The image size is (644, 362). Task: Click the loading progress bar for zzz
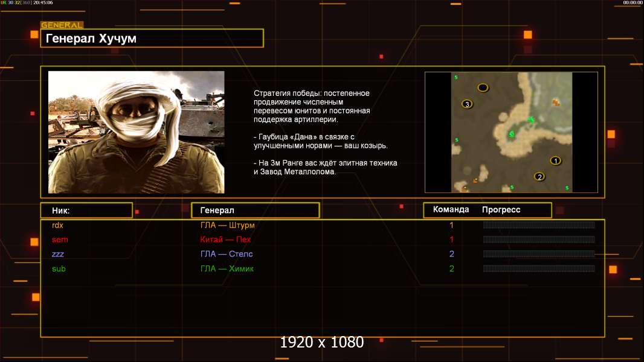539,254
